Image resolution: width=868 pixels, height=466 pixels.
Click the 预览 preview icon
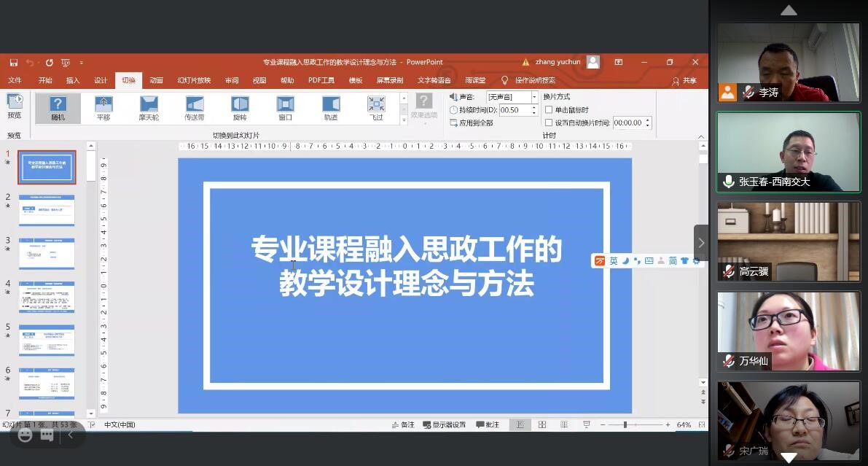point(15,106)
